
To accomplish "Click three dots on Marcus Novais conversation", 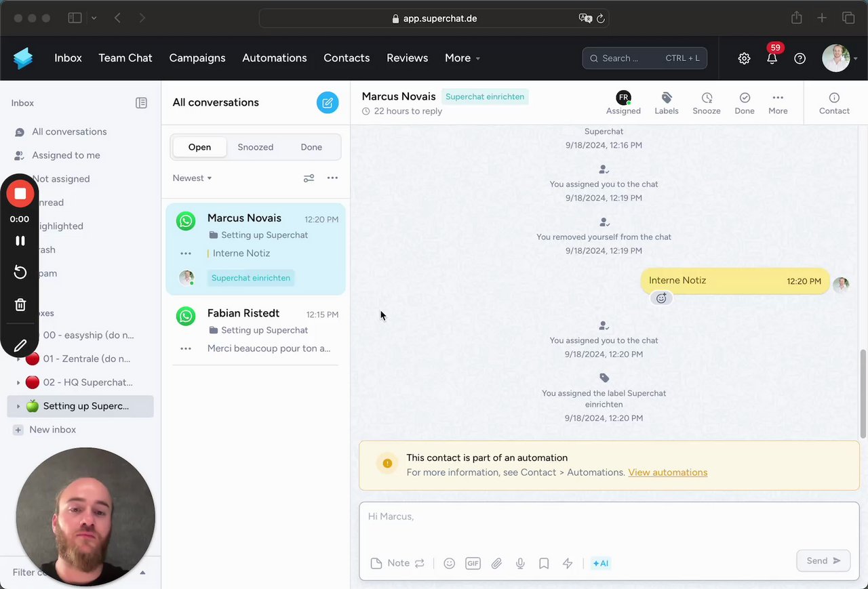I will point(186,253).
